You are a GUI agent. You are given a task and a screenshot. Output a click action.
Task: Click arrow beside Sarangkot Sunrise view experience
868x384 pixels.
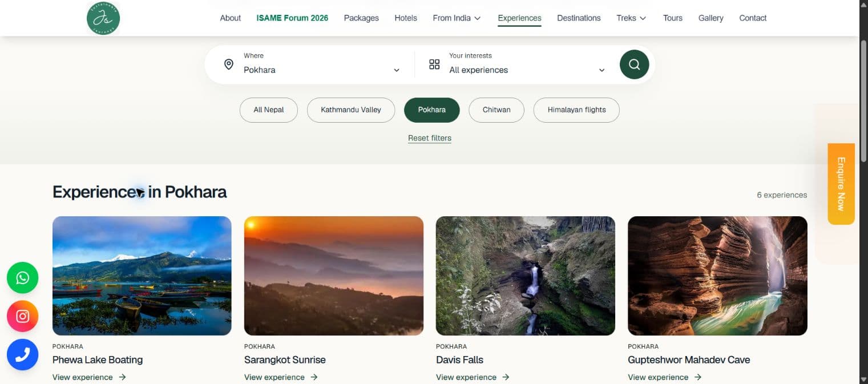314,377
